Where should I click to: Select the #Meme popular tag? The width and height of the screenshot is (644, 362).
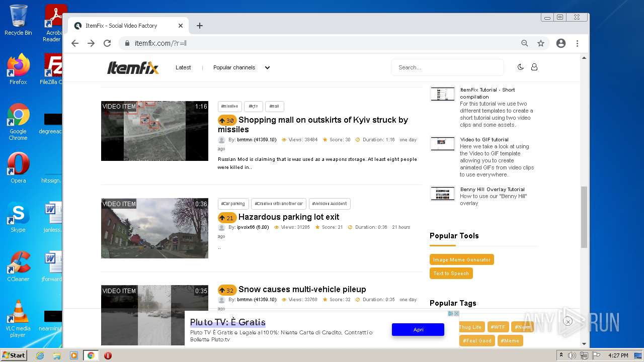(510, 340)
